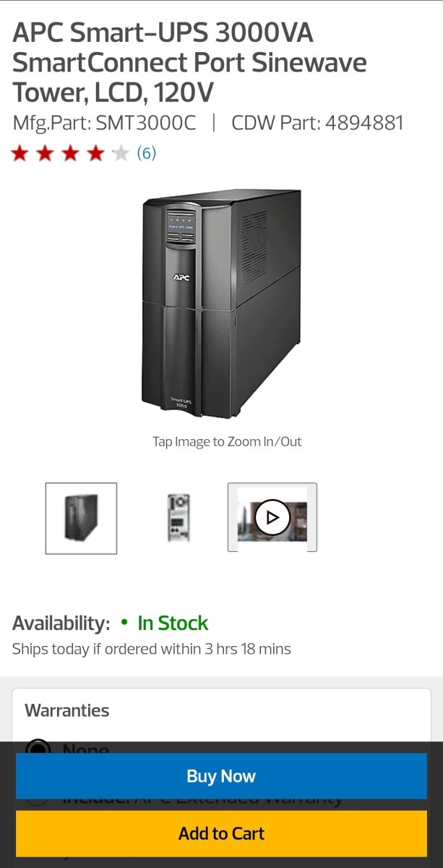
Task: Click the Buy Now button
Action: (x=221, y=776)
